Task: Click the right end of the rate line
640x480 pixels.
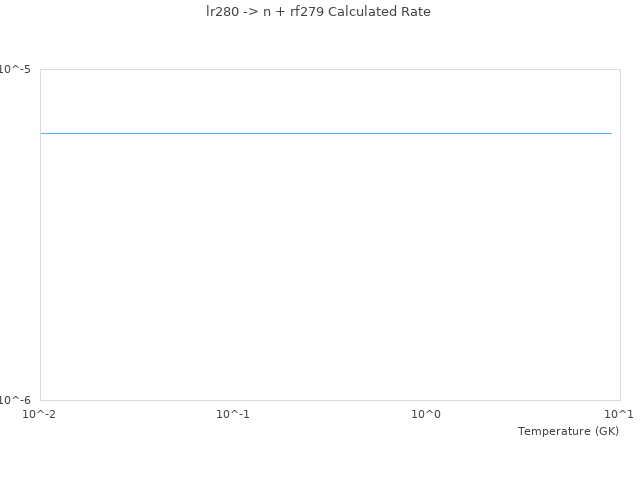Action: 611,133
